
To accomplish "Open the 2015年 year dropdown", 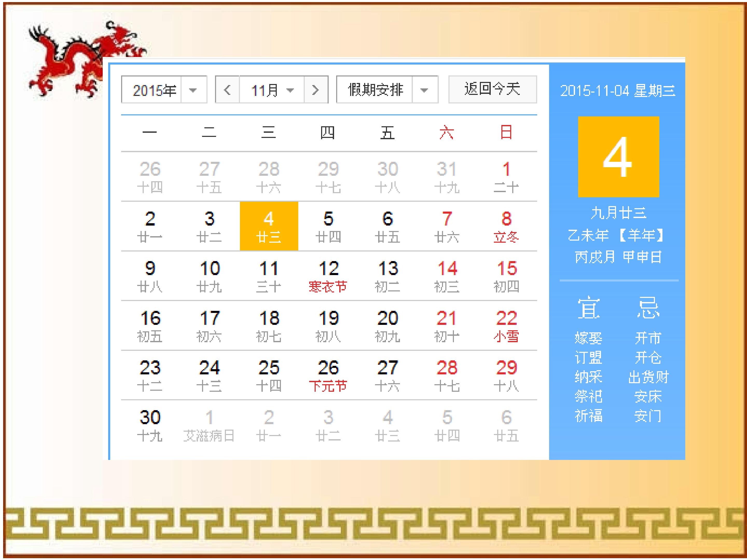I will (164, 90).
